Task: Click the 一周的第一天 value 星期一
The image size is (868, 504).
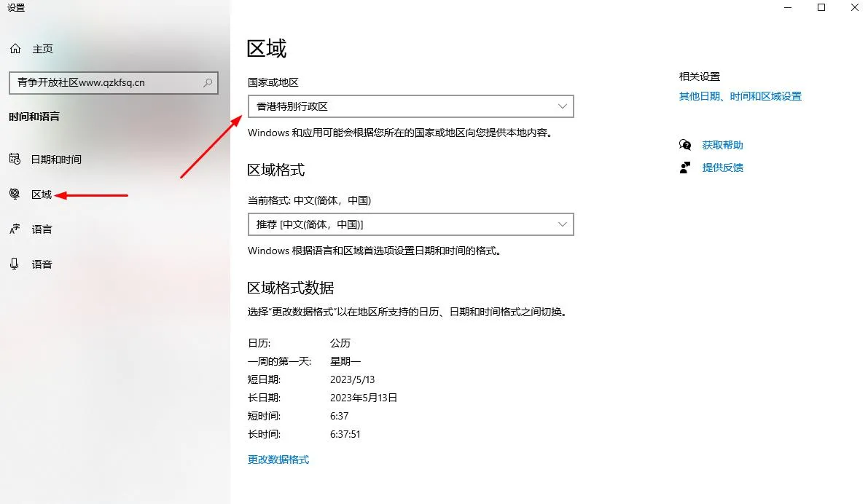Action: click(345, 361)
